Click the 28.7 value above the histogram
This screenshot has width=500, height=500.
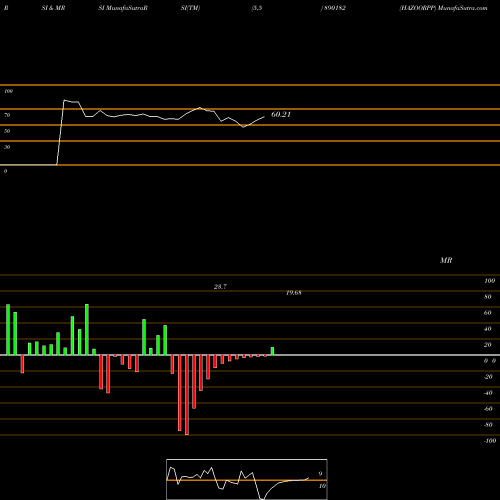220,287
